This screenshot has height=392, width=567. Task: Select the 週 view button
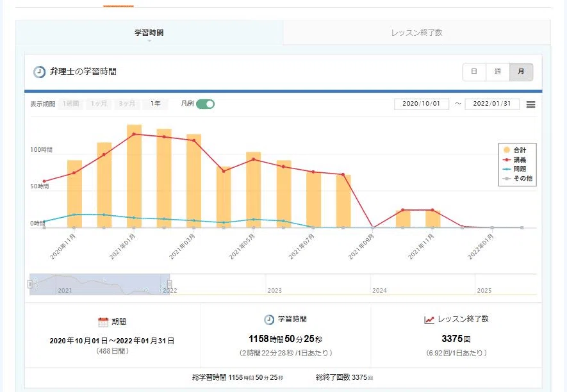click(x=498, y=72)
